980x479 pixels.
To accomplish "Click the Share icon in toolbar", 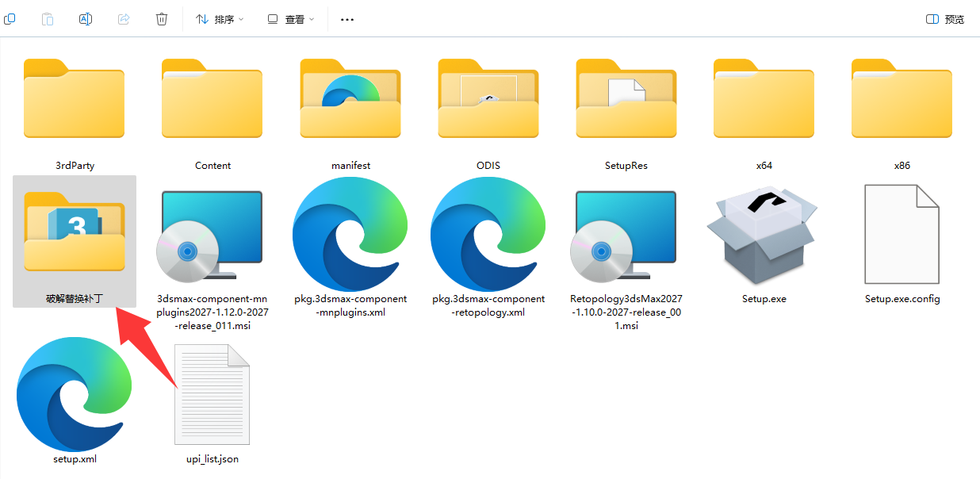I will [124, 19].
